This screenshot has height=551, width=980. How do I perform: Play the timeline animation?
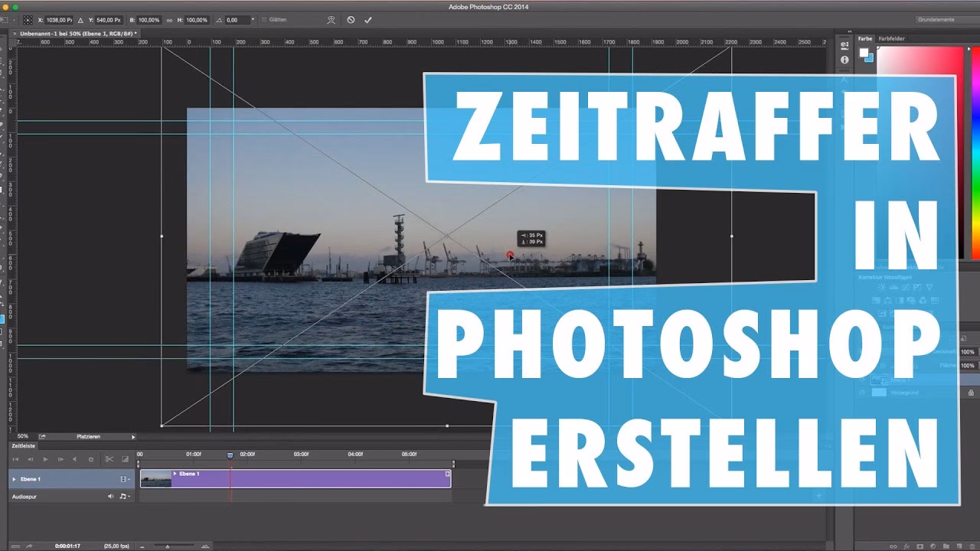coord(45,459)
